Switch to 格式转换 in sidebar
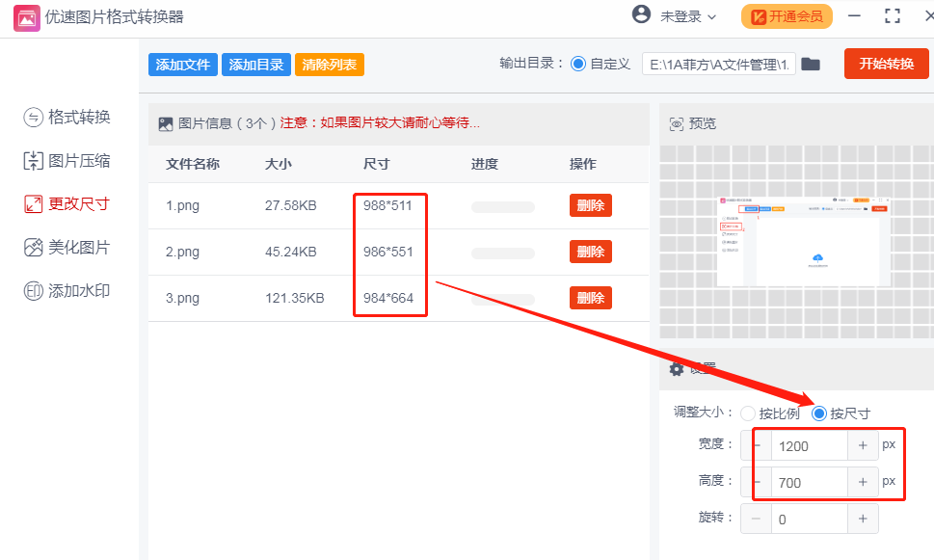 [67, 117]
